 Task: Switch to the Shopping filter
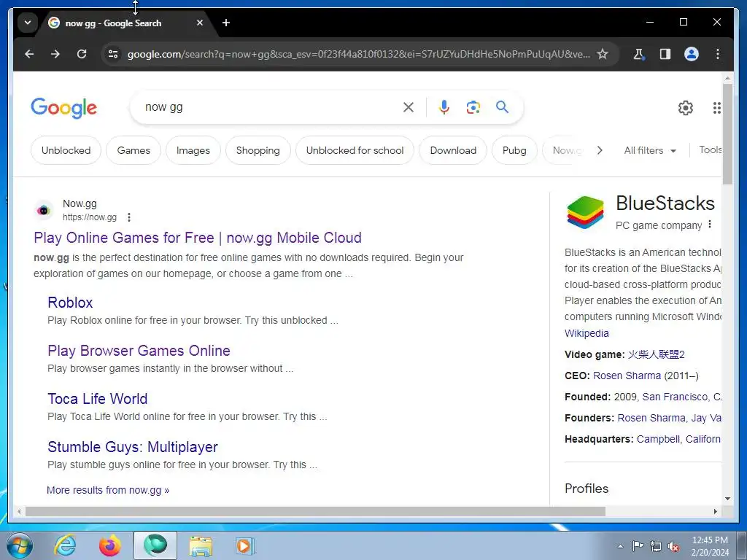[x=258, y=150]
